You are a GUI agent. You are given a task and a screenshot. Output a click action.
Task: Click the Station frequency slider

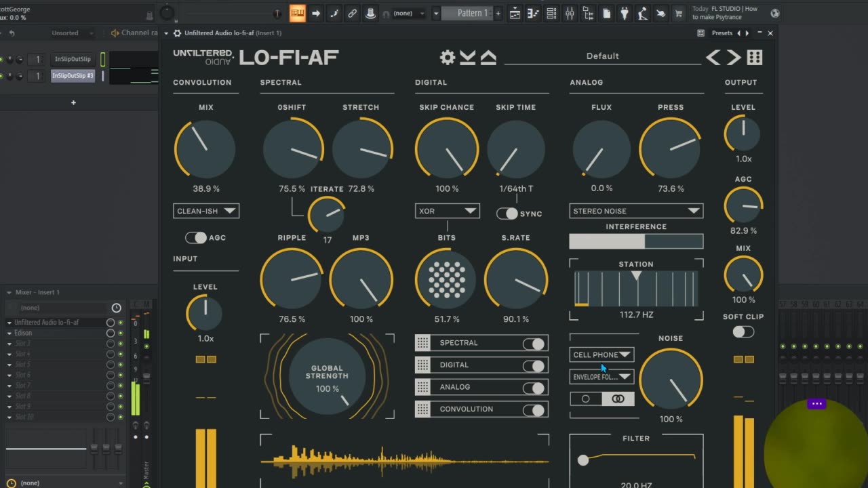point(636,288)
